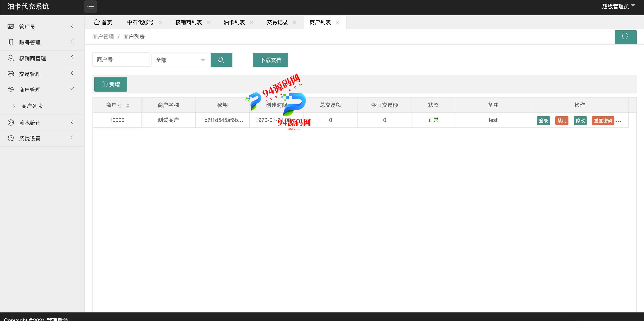Focus the 商户号 search input

coord(121,60)
